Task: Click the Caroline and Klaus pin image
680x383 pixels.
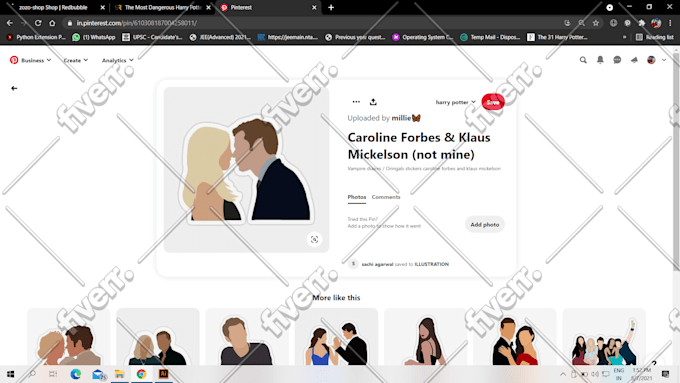Action: point(246,170)
